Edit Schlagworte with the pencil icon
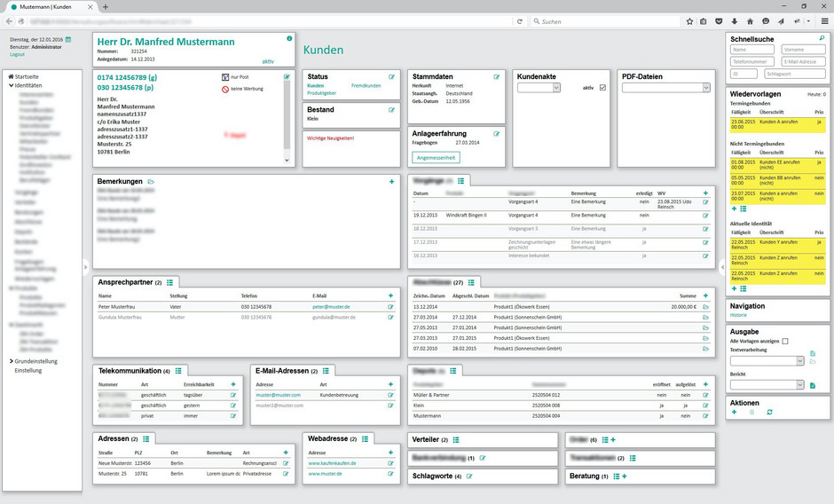The height and width of the screenshot is (504, 834). [469, 476]
